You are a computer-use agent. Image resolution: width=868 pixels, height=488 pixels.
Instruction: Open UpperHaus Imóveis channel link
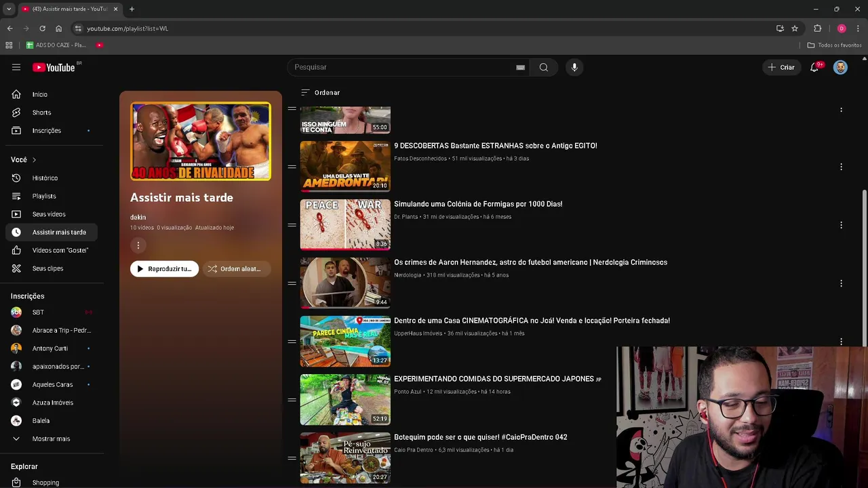pos(418,333)
